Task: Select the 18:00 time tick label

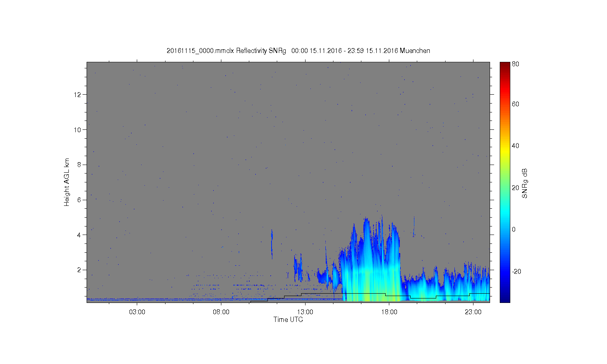Action: (x=389, y=312)
